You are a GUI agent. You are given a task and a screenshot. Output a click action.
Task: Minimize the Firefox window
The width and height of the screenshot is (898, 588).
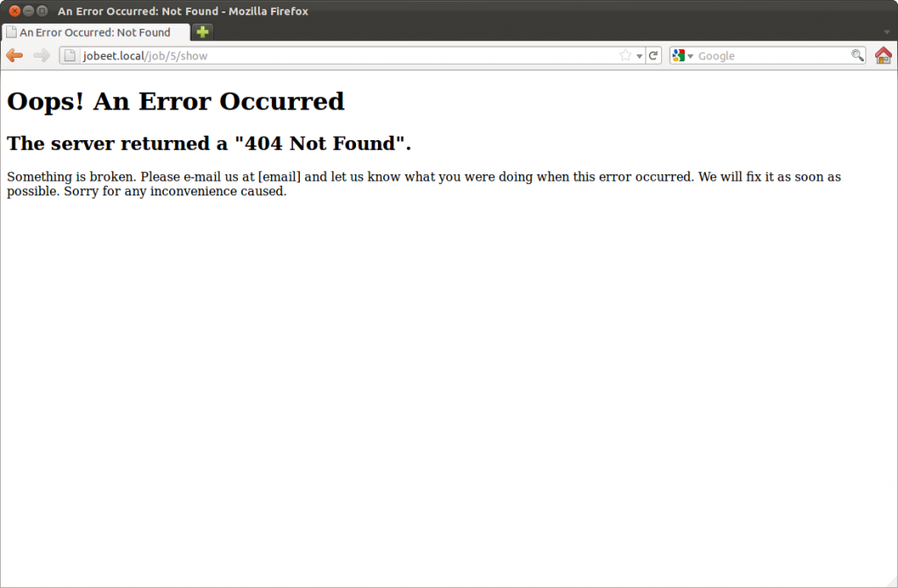(x=28, y=11)
